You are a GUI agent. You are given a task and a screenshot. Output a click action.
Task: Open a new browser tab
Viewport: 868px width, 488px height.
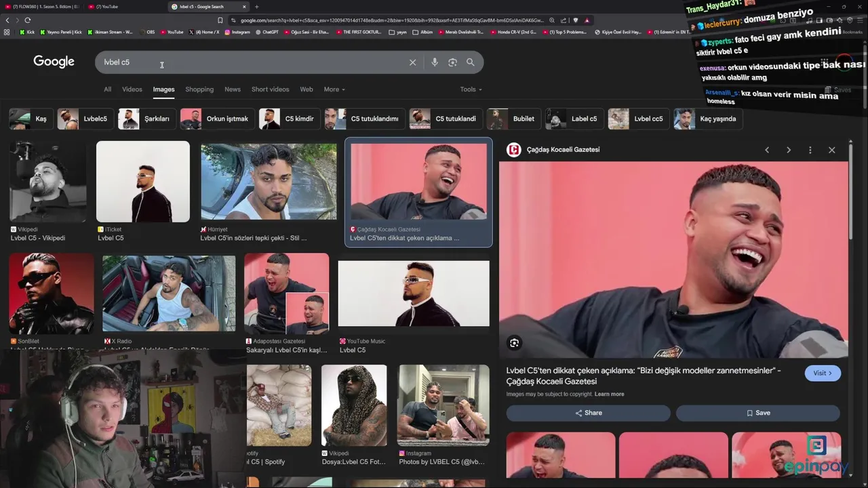click(256, 7)
